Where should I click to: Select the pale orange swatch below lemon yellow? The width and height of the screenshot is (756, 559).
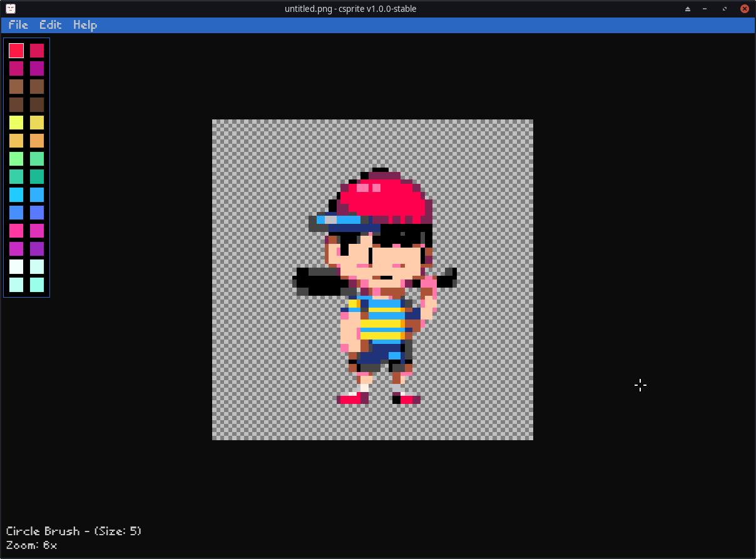(16, 141)
